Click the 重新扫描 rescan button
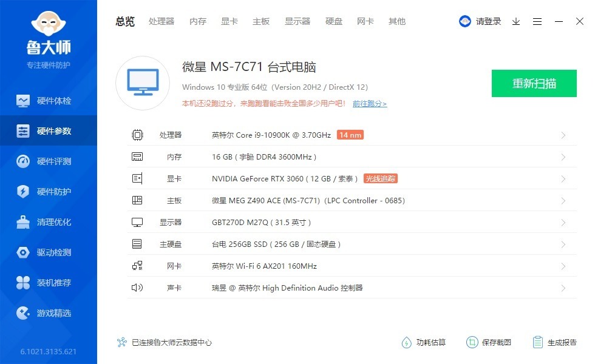The width and height of the screenshot is (595, 364). point(534,83)
